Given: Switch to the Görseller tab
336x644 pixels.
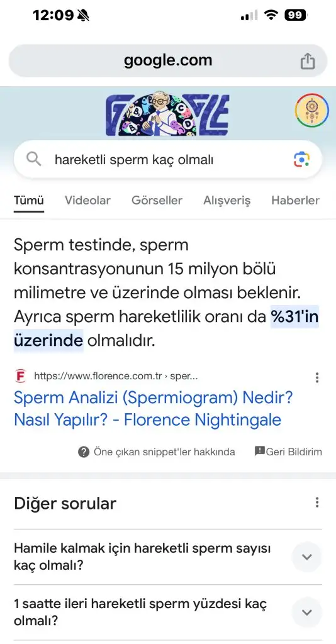Looking at the screenshot, I should pyautogui.click(x=157, y=201).
